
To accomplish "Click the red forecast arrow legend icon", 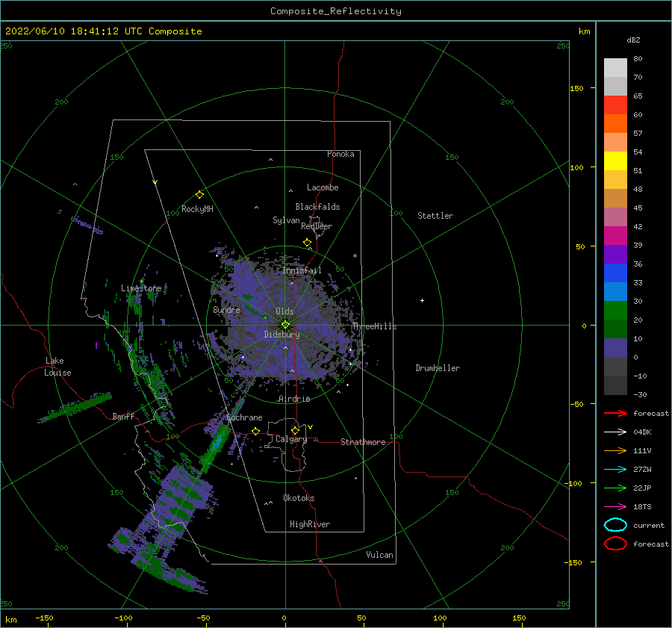I will (615, 413).
